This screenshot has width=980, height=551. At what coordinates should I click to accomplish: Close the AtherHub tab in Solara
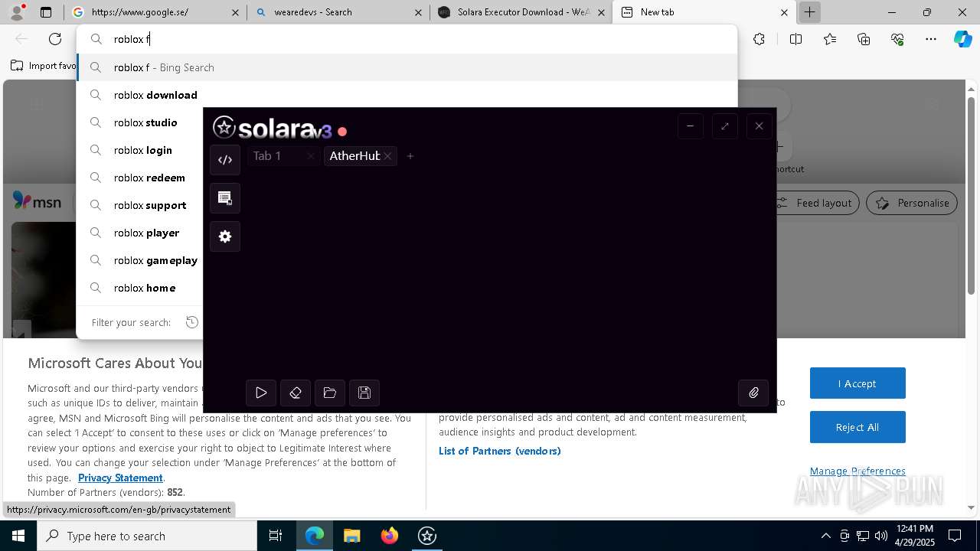pos(388,156)
